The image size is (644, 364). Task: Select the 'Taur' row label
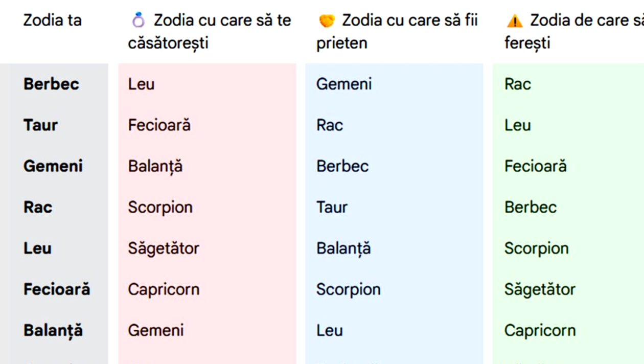[x=40, y=125]
